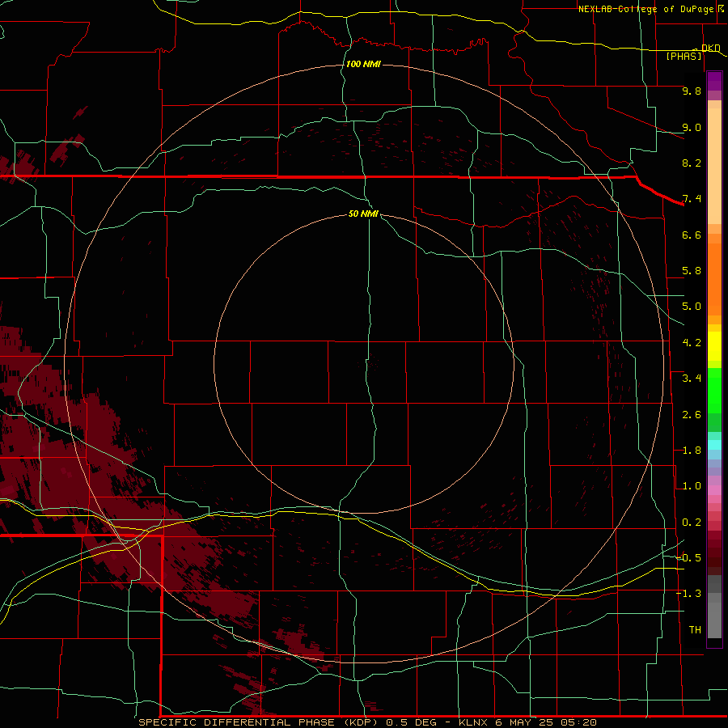The image size is (728, 728).
Task: Click the 1.0 scale value
Action: tap(692, 486)
